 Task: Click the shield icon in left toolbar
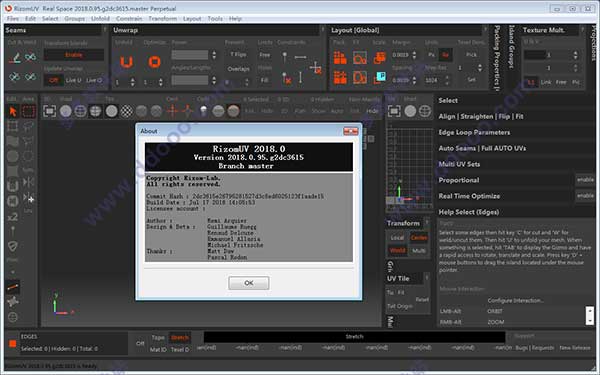click(13, 246)
